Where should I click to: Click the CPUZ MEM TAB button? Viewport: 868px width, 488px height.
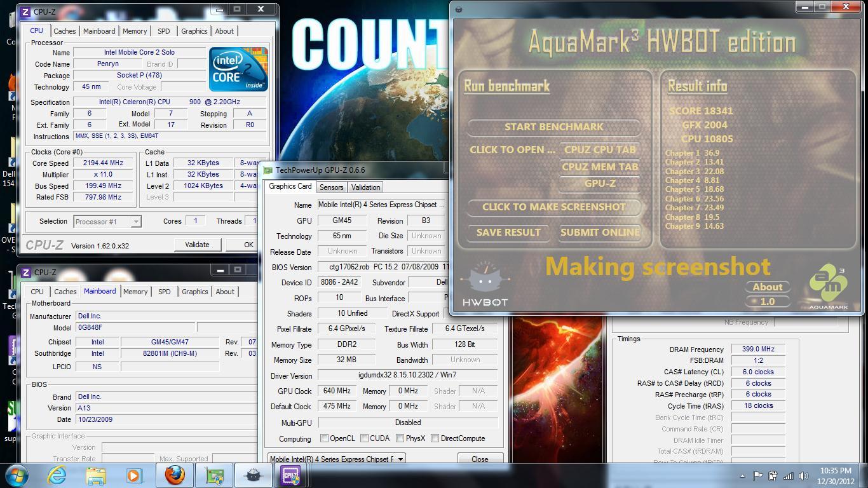(600, 167)
